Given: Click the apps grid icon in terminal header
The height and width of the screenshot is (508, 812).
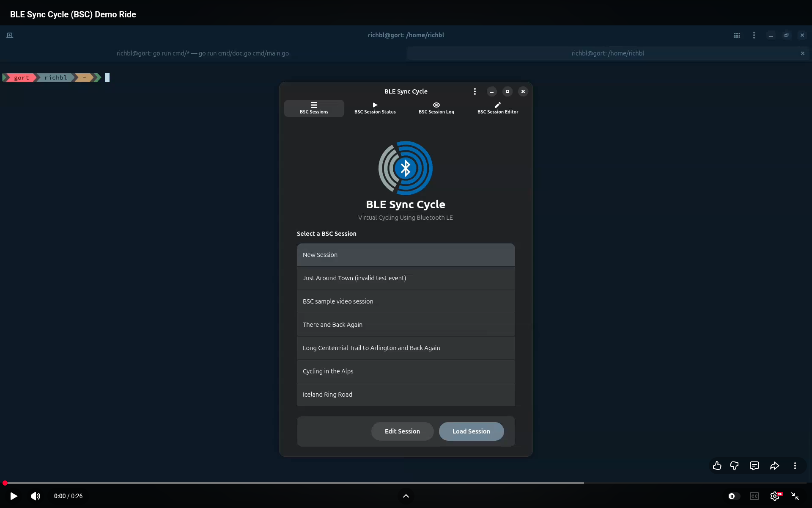Looking at the screenshot, I should coord(737,35).
